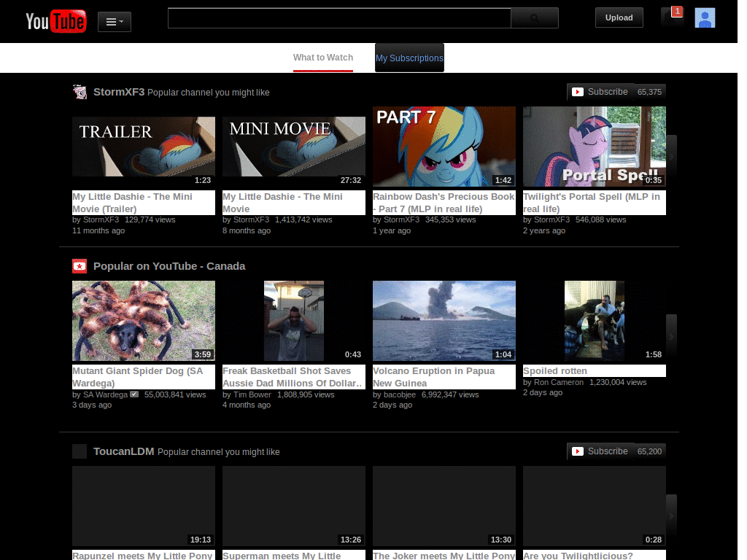The height and width of the screenshot is (560, 747).
Task: Play the 19:13 Rapunzel meets My Little Pony thumbnail
Action: tap(144, 506)
